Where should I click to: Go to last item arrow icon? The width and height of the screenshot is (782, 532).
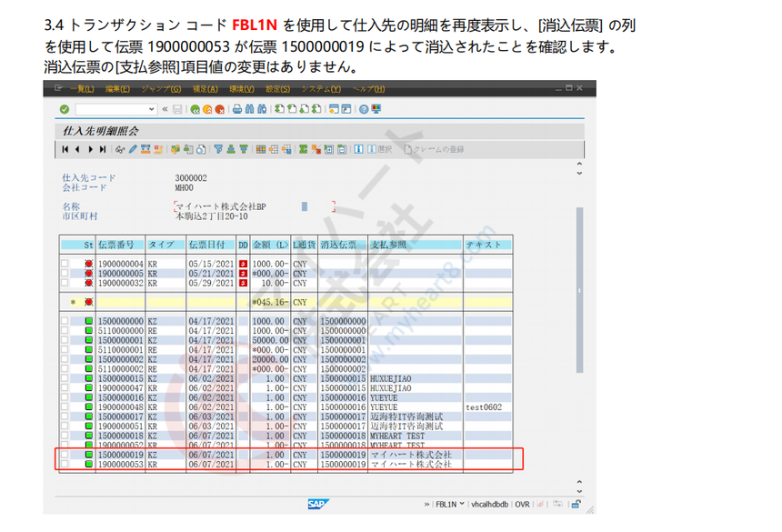[x=102, y=149]
